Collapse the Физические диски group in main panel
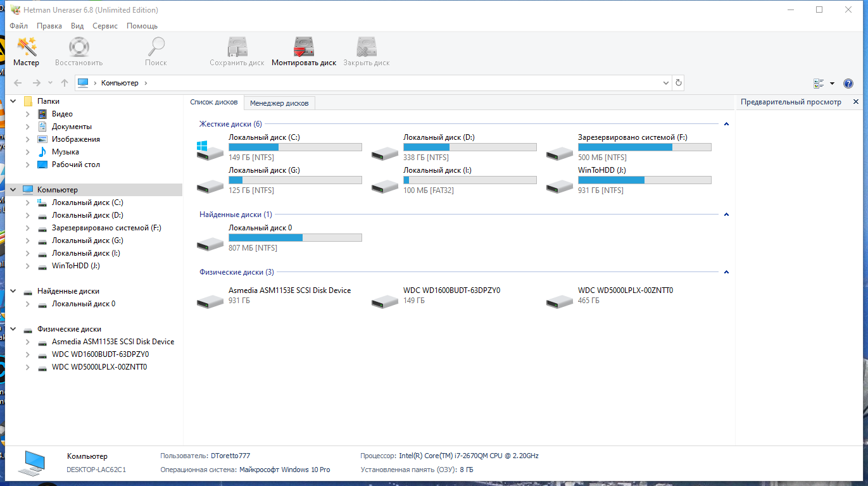Screen dimensions: 868x486 click(726, 272)
